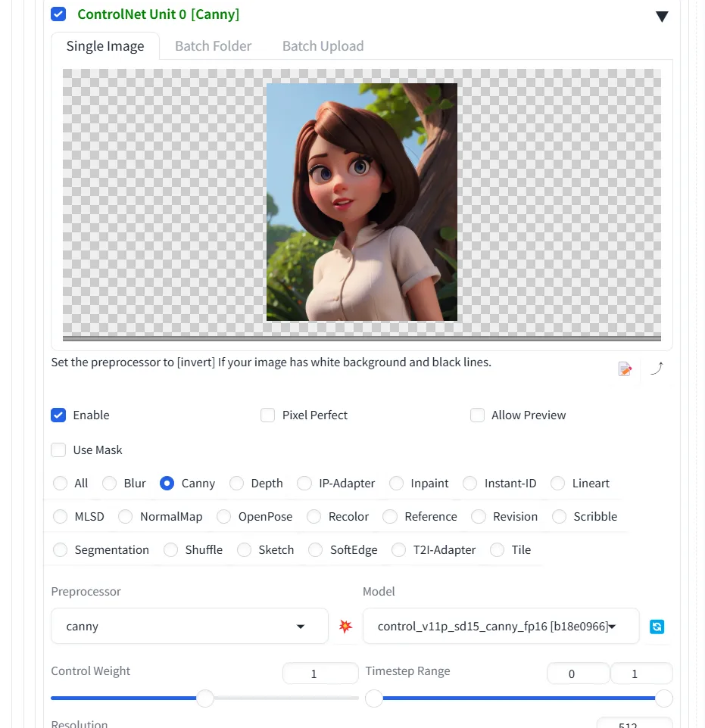Disable the ControlNet Unit 0 checkbox

pos(58,13)
